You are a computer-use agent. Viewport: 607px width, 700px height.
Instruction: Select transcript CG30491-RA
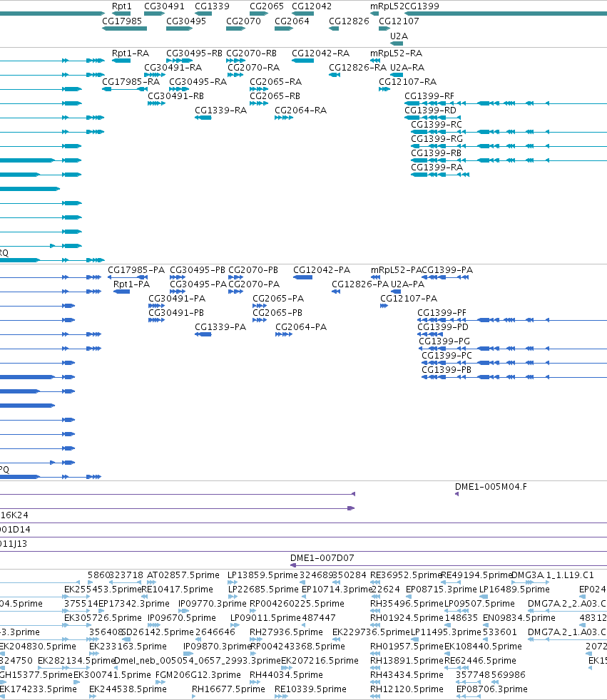point(173,68)
